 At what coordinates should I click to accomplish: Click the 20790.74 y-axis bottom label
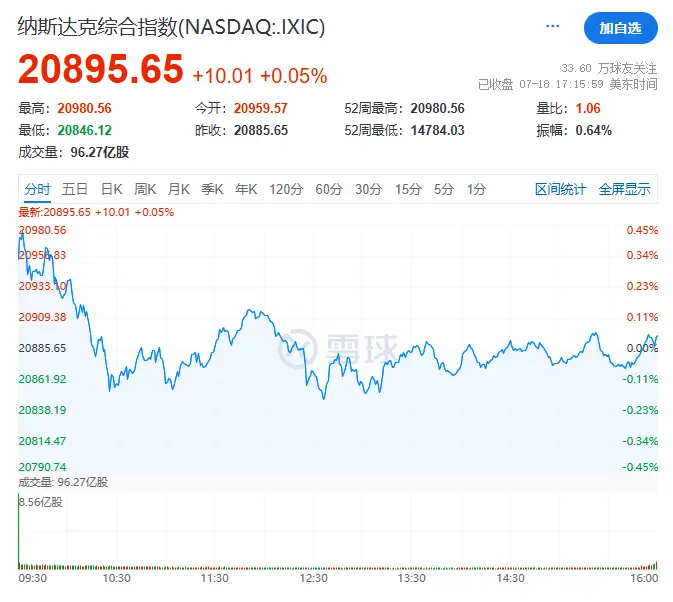coord(42,467)
